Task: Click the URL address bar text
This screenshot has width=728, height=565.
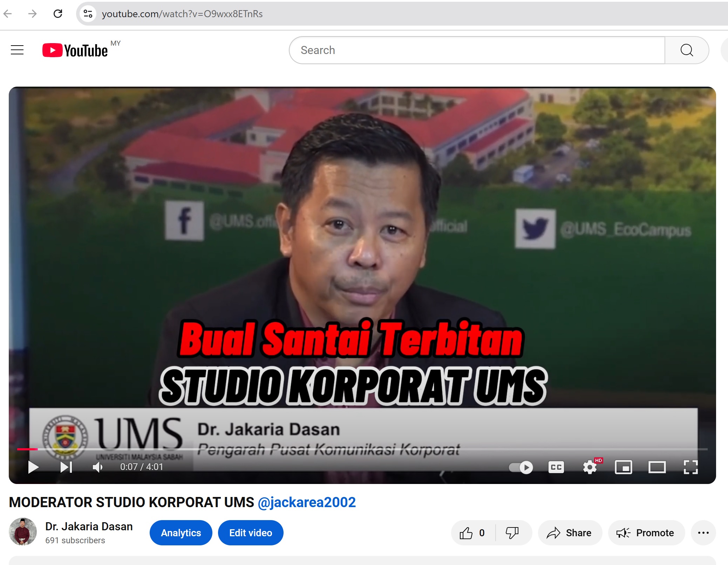Action: tap(182, 14)
